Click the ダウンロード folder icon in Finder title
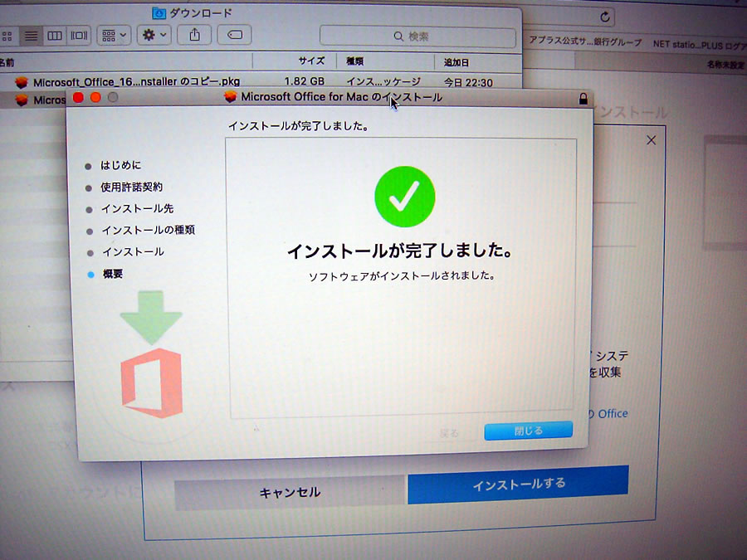 tap(159, 12)
